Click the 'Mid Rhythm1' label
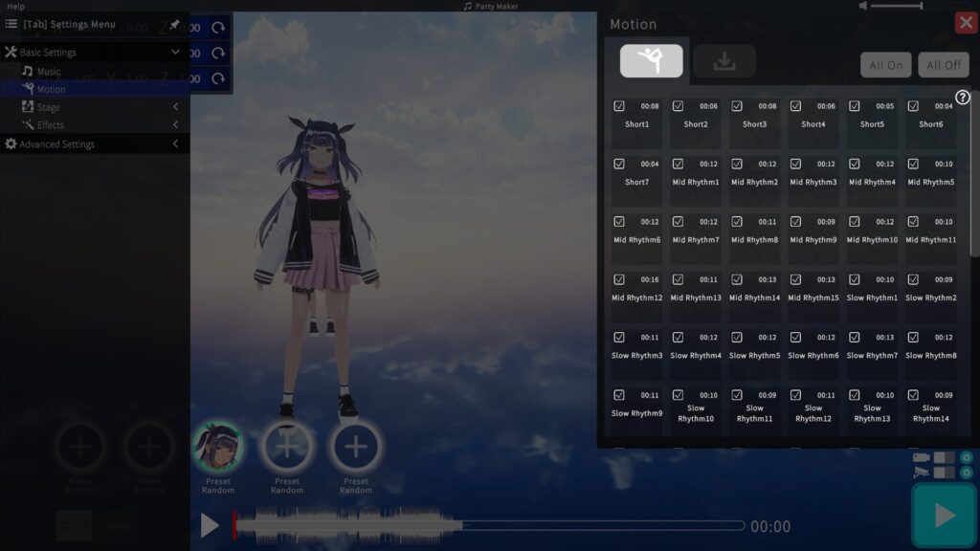This screenshot has height=551, width=980. click(x=696, y=182)
